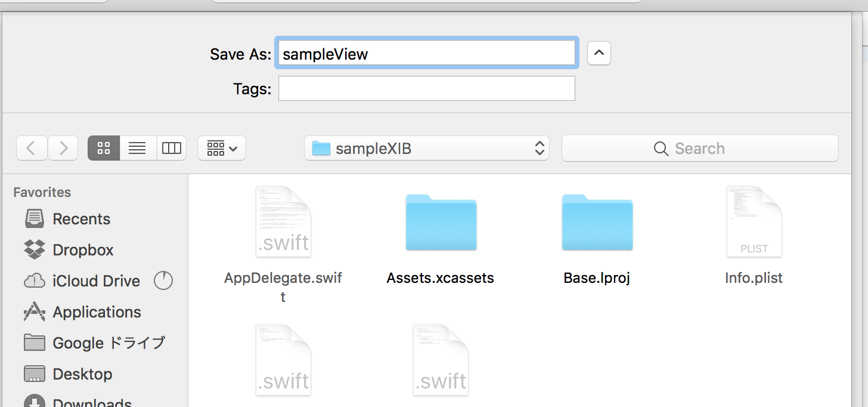The image size is (868, 407).
Task: Navigate back using the back arrow
Action: point(32,148)
